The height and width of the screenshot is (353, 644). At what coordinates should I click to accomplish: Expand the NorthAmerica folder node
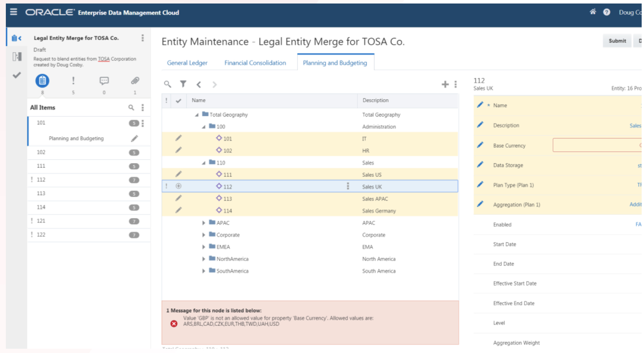203,259
